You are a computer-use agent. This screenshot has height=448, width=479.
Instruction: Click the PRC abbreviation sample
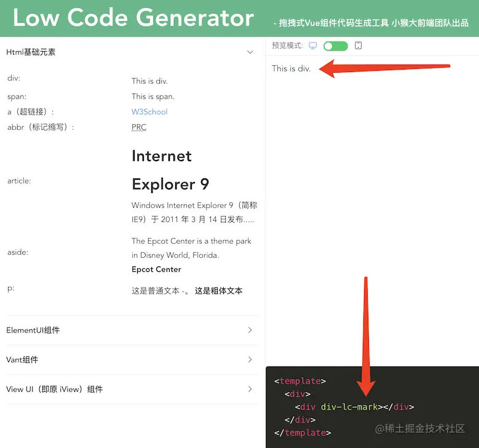click(x=139, y=127)
